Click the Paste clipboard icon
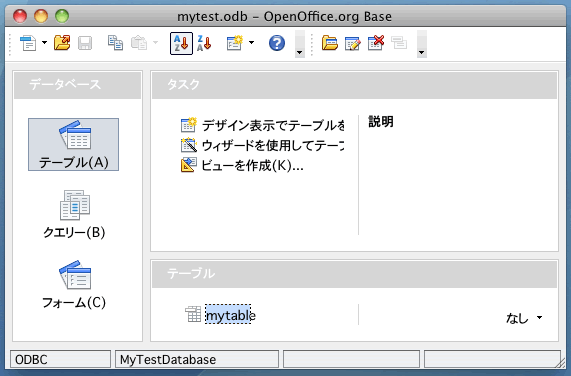 click(139, 43)
